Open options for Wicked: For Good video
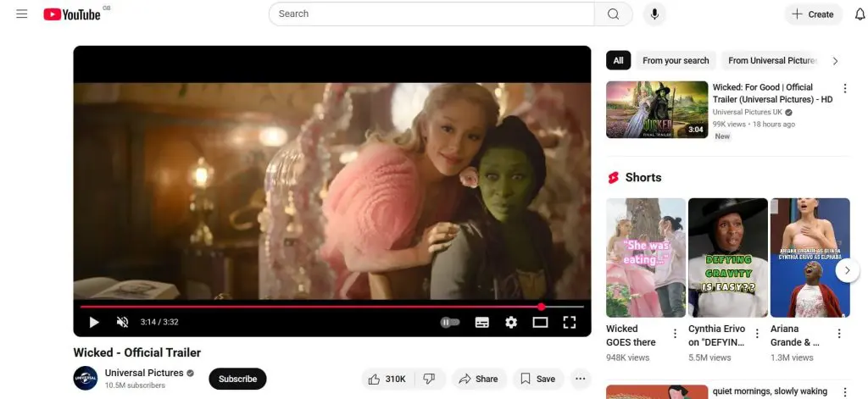This screenshot has height=399, width=868. (844, 88)
